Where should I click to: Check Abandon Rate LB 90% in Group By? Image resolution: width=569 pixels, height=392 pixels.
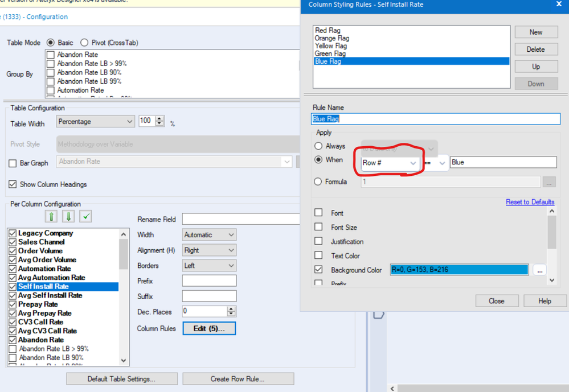(51, 72)
